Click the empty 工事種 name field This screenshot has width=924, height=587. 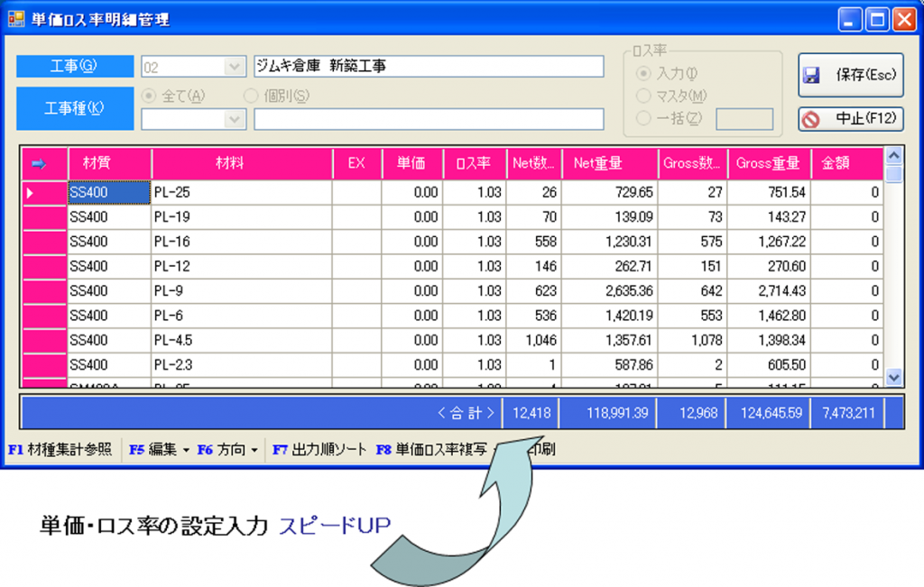[429, 119]
